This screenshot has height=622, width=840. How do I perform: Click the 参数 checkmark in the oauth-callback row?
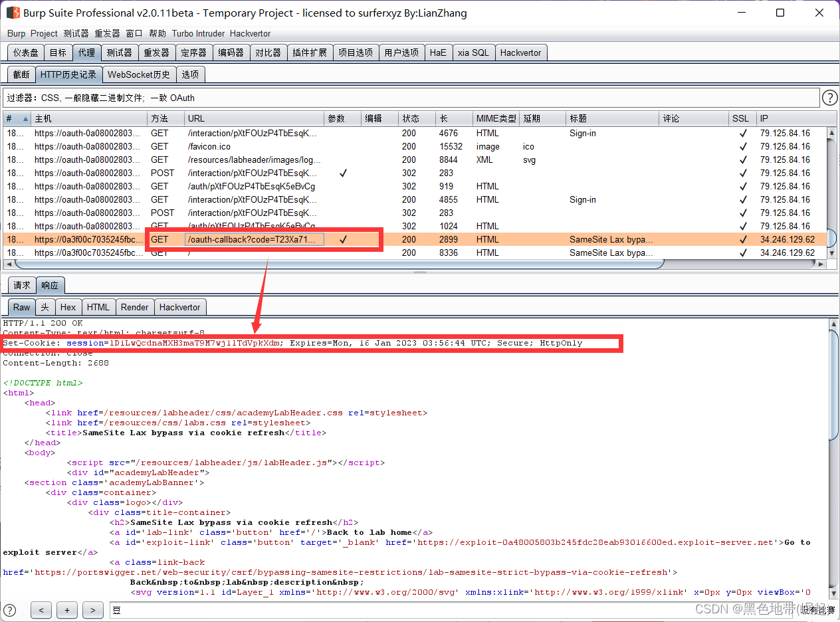point(343,239)
